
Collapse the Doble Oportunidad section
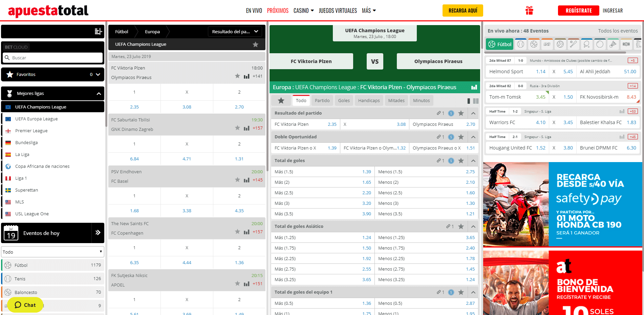[x=473, y=137]
